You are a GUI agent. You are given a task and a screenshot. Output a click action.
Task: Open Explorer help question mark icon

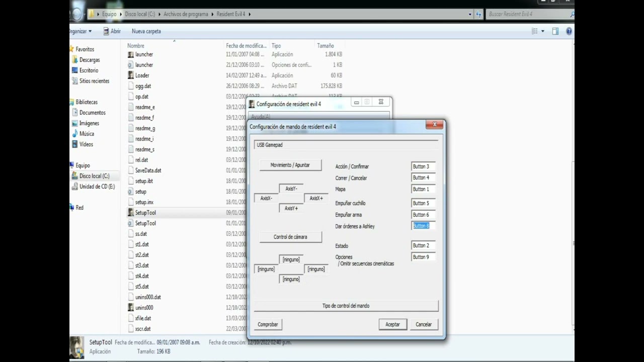click(x=569, y=31)
